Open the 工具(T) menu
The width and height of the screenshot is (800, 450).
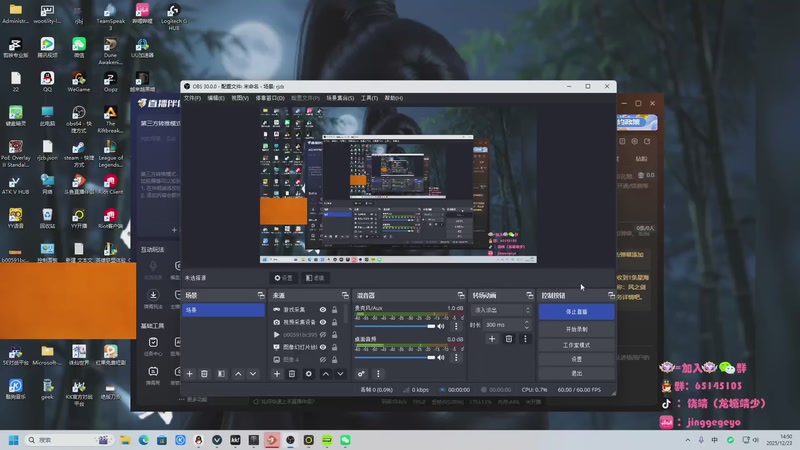point(369,98)
